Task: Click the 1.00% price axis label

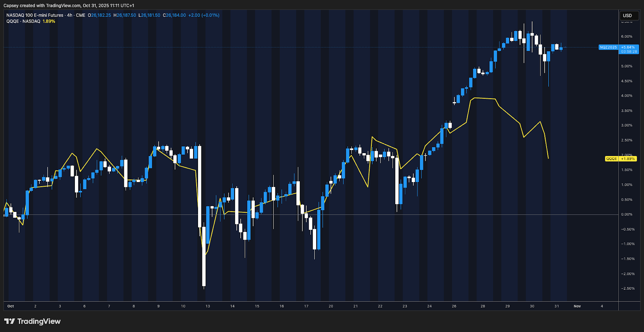Action: coord(627,185)
